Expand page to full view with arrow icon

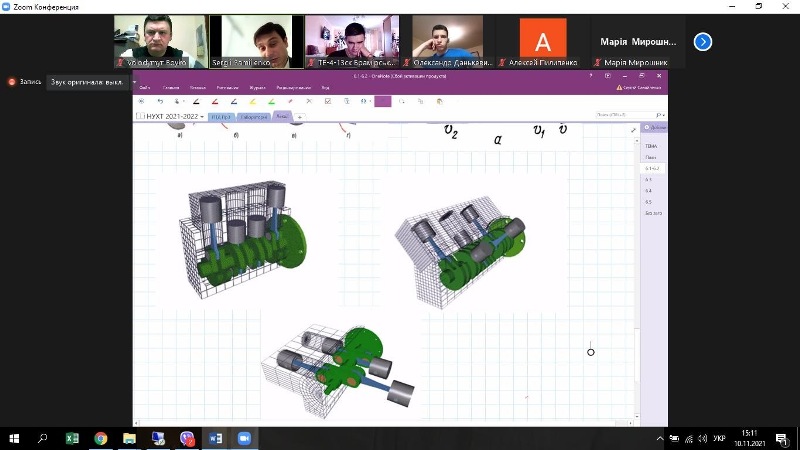[633, 130]
